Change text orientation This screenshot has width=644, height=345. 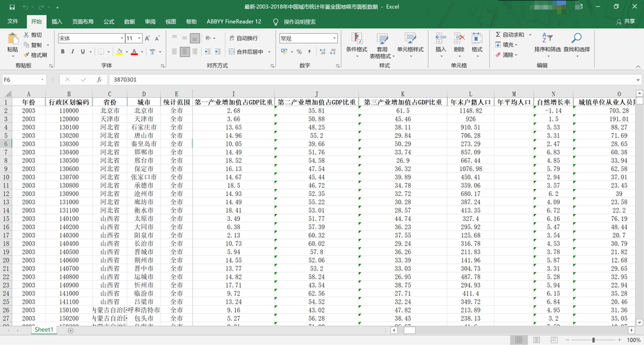208,38
